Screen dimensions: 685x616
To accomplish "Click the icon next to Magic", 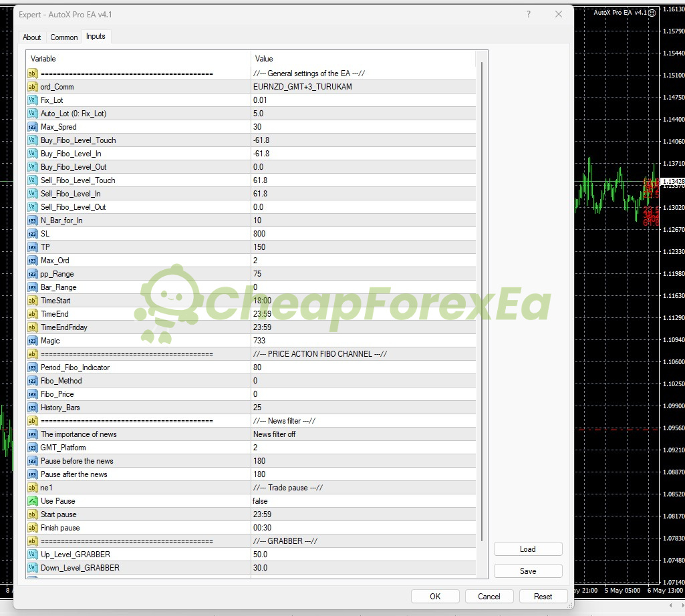I will pyautogui.click(x=33, y=341).
